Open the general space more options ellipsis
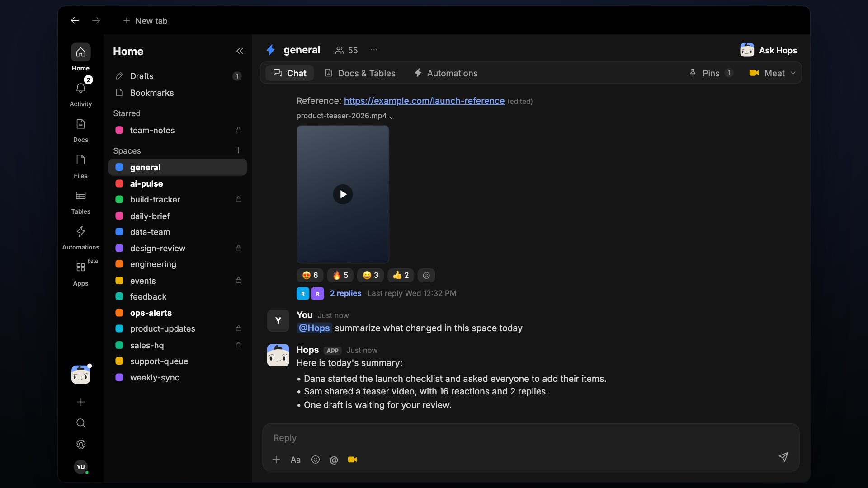 pyautogui.click(x=374, y=50)
